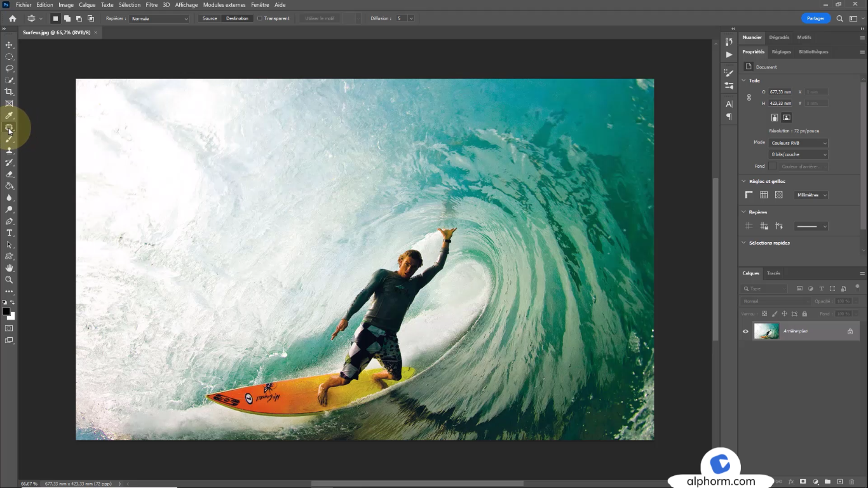The width and height of the screenshot is (868, 488).
Task: Hide the Arrière-plan layer
Action: pos(745,330)
